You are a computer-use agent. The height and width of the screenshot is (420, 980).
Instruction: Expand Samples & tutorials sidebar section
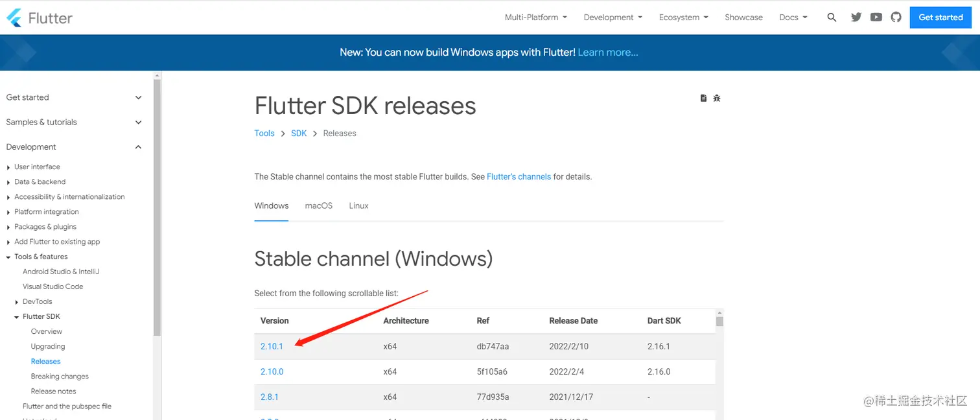74,122
